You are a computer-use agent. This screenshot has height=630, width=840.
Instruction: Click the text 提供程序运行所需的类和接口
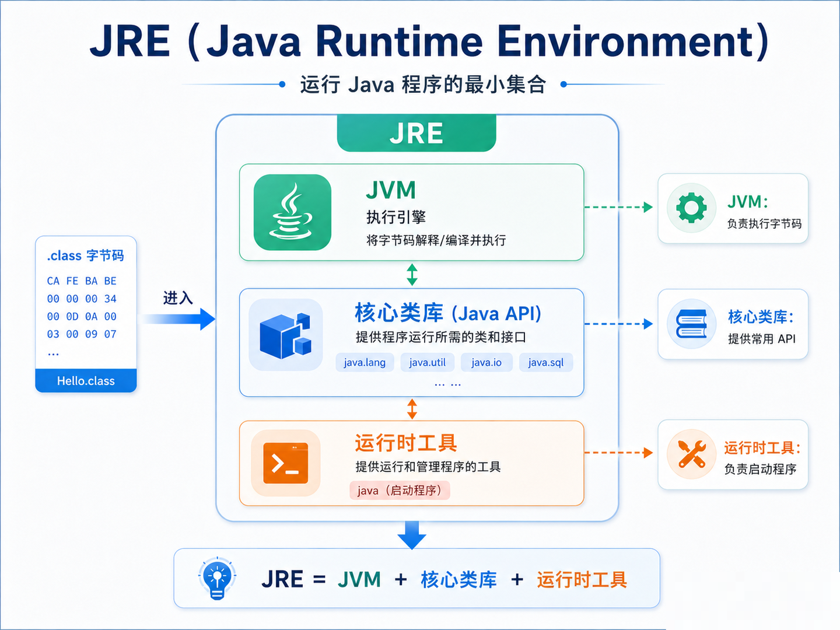441,337
